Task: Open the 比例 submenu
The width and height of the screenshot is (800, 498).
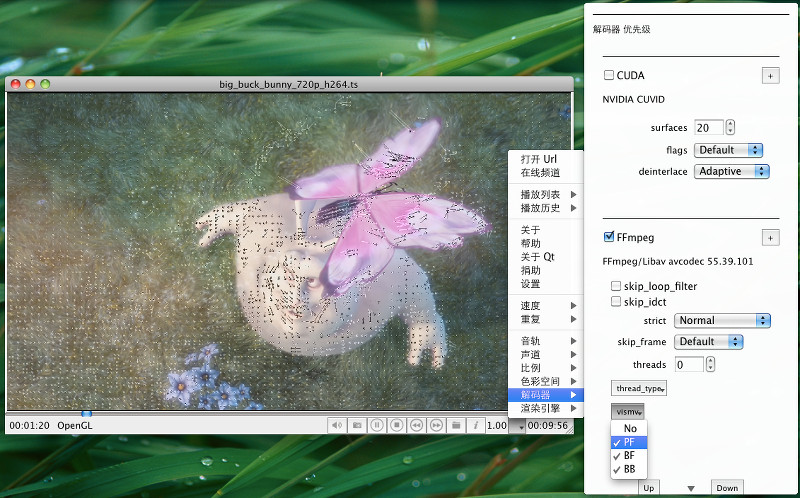Action: pos(545,367)
